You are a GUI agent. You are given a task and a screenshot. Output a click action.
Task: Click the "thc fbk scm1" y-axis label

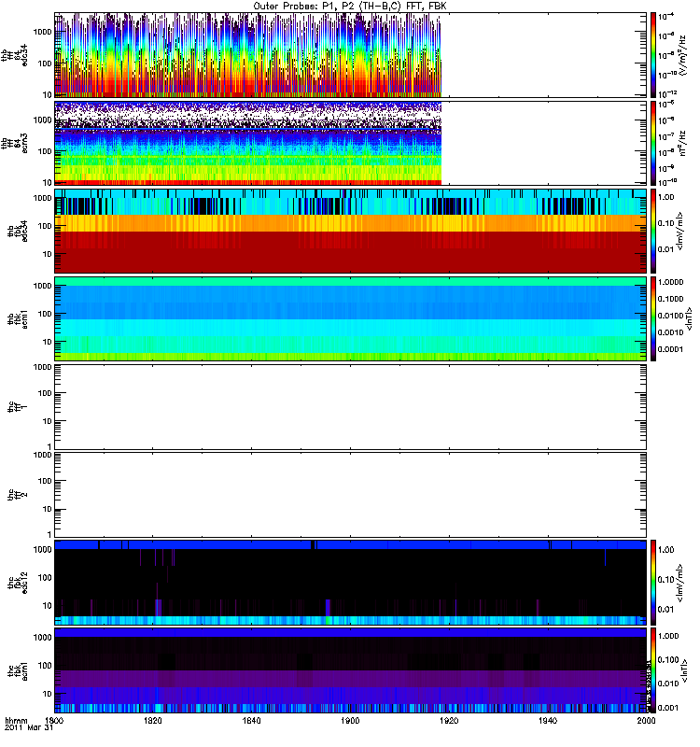point(18,670)
